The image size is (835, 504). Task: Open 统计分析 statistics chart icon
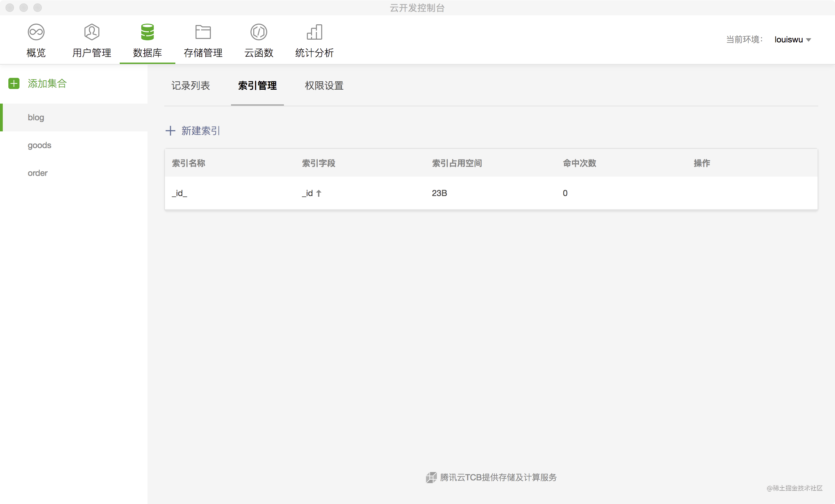pyautogui.click(x=315, y=32)
